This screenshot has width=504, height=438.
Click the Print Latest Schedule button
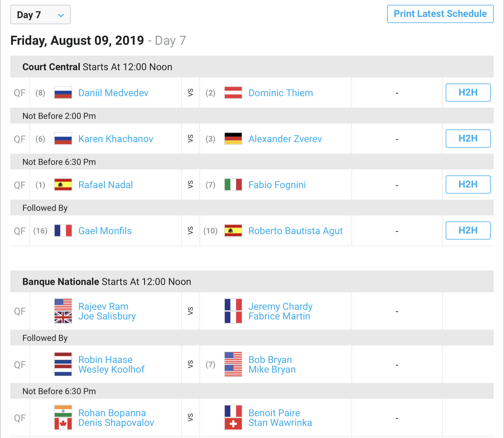440,14
